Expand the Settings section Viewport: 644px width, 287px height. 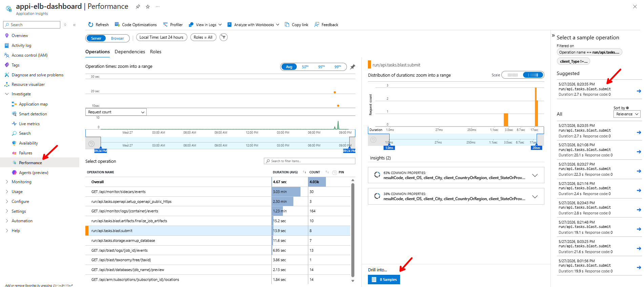(7, 211)
